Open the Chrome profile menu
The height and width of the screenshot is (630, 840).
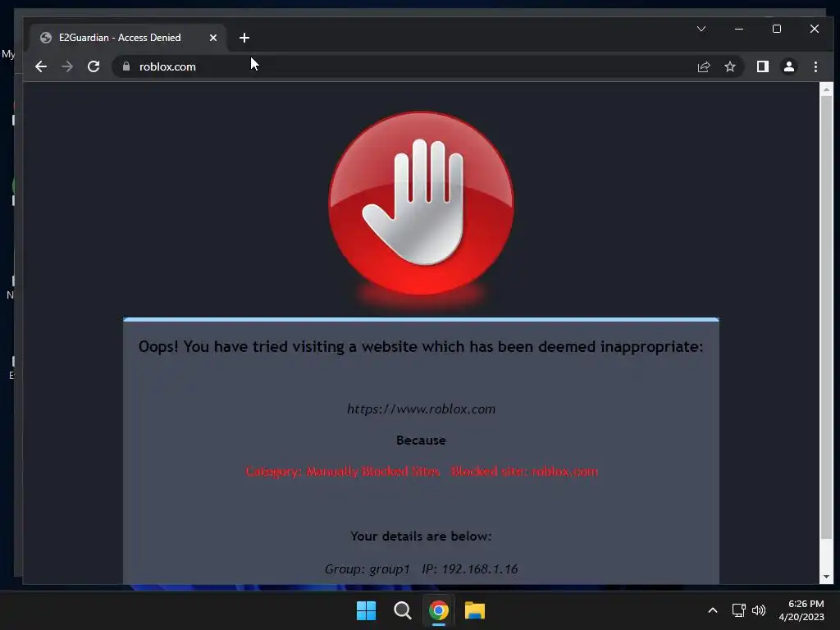click(788, 66)
